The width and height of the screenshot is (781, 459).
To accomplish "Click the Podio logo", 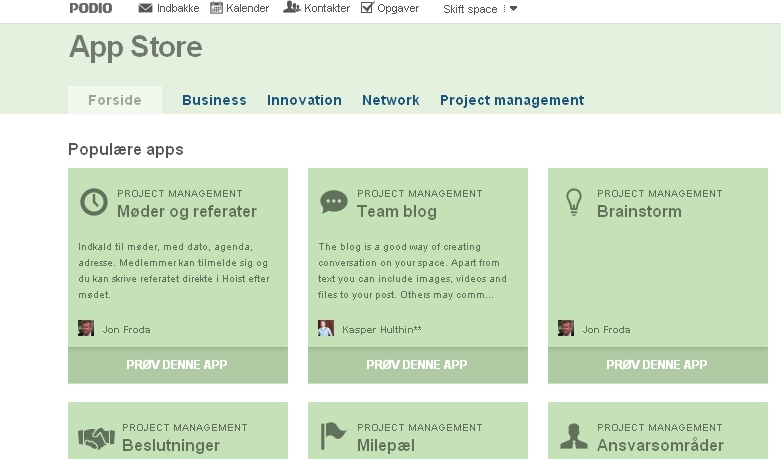I will (90, 9).
